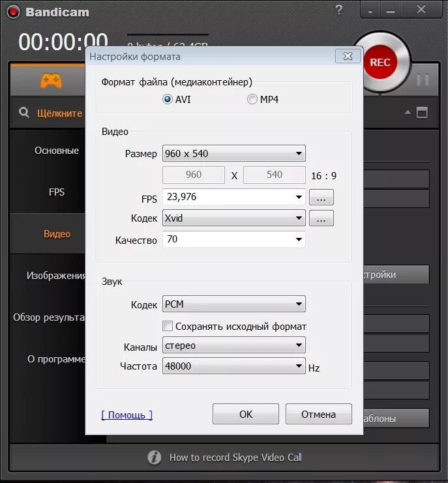Open the FPS sidebar tab

[56, 192]
